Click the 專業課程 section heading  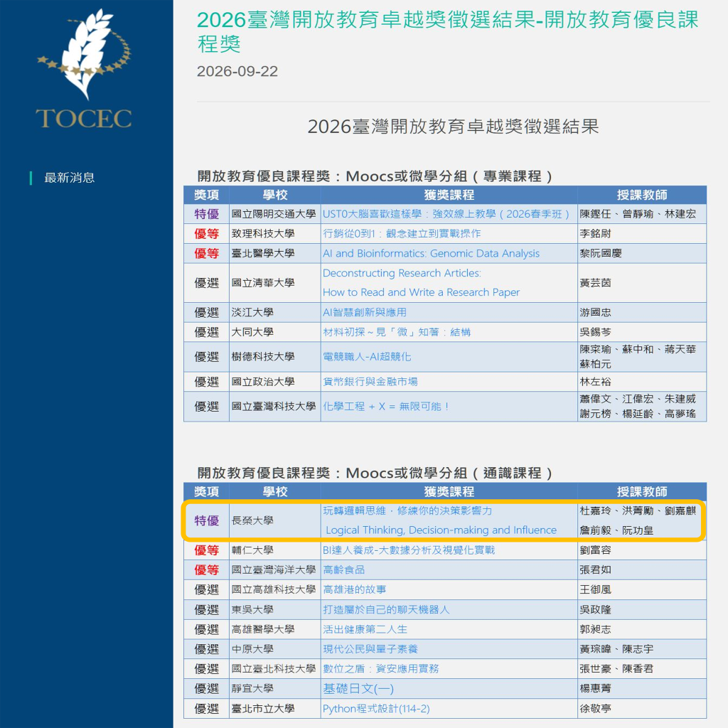pos(375,176)
